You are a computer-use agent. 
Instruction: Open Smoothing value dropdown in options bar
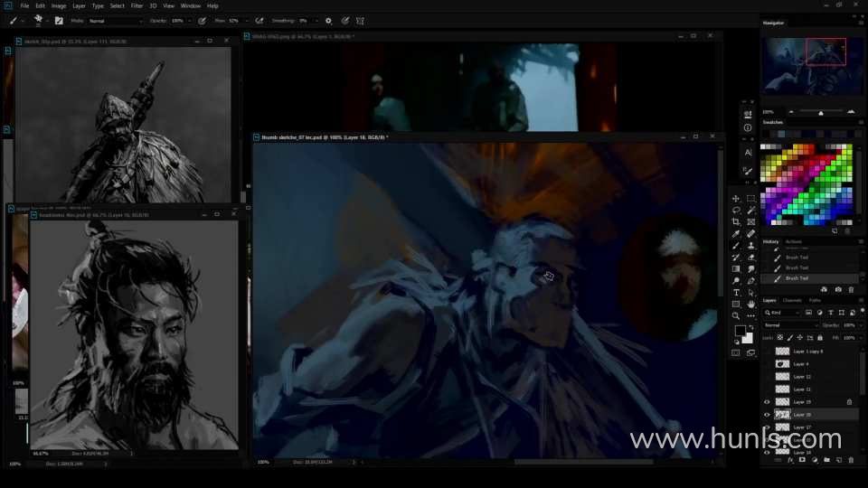316,21
